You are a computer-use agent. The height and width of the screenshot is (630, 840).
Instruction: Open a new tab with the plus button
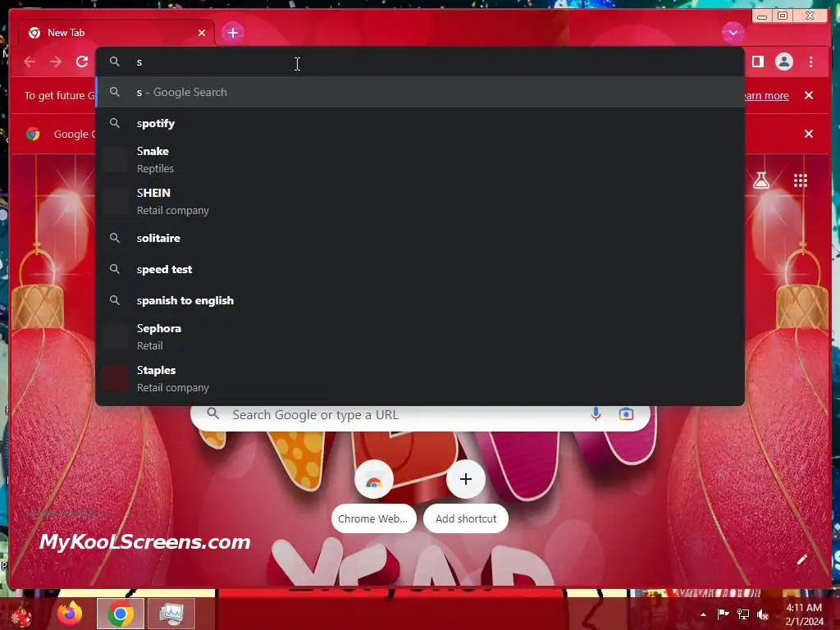coord(232,33)
